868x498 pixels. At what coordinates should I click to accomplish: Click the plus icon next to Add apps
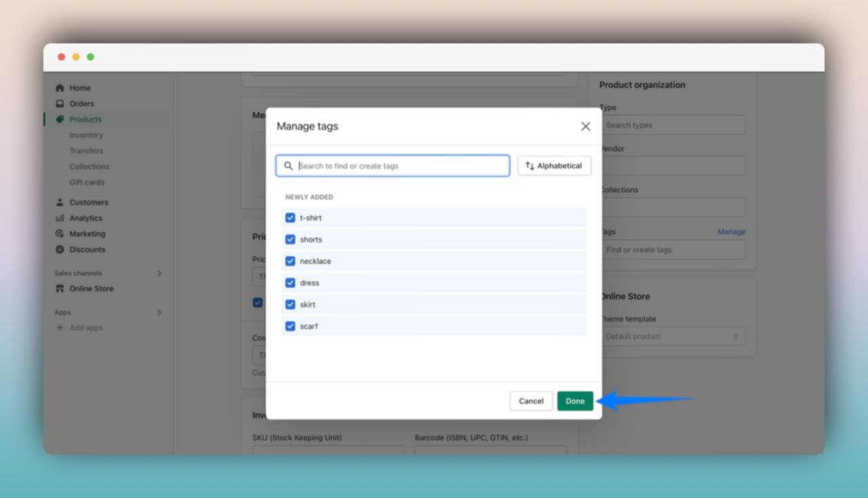point(60,327)
